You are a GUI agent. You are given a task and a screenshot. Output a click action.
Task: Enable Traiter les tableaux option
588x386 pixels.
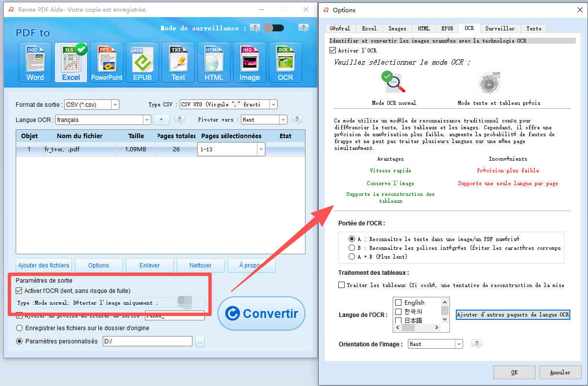click(341, 285)
